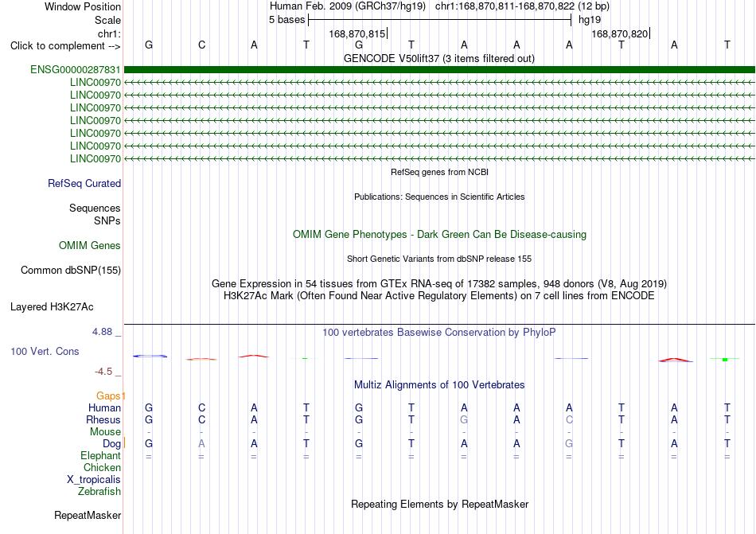The width and height of the screenshot is (756, 534).
Task: Click the Layered H3K27Ac track label
Action: 52,307
